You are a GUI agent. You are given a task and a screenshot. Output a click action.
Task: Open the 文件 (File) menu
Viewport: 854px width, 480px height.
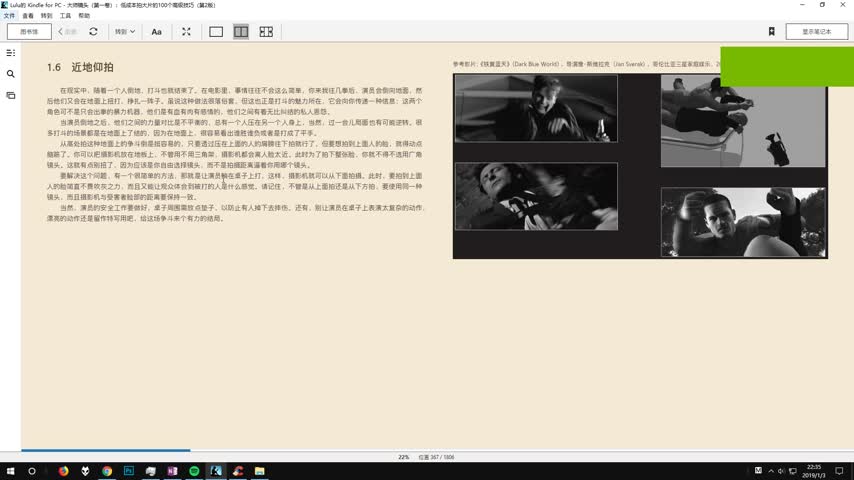[x=9, y=16]
